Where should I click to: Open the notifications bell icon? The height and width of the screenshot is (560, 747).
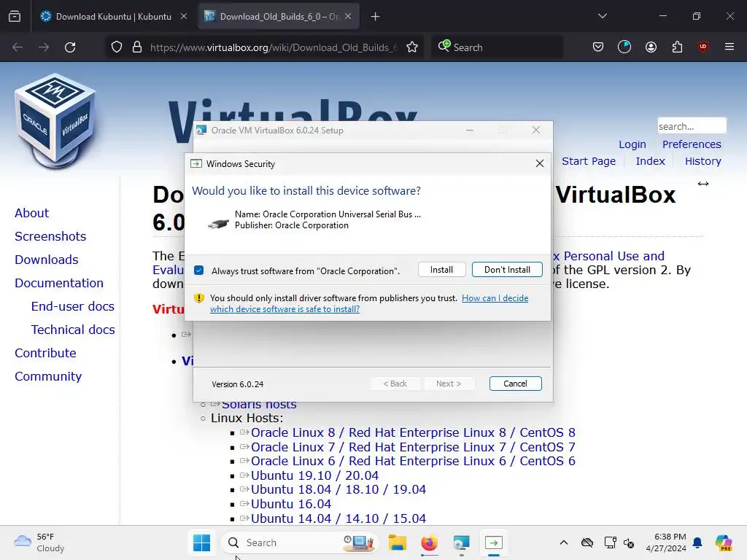697,542
